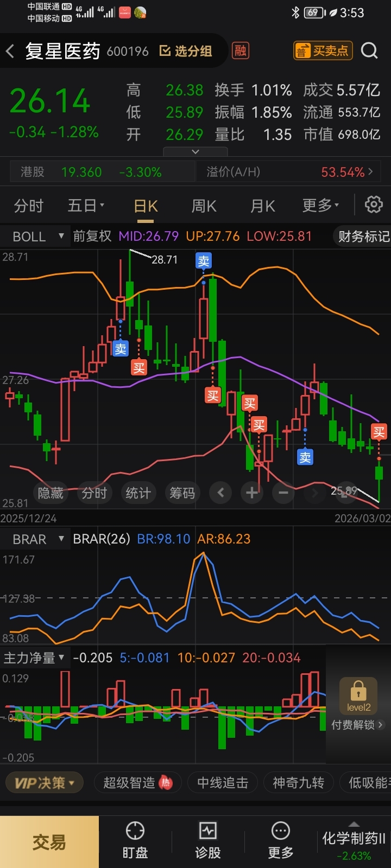Switch to the 周K tab
Screen dimensions: 391x868
click(x=204, y=206)
